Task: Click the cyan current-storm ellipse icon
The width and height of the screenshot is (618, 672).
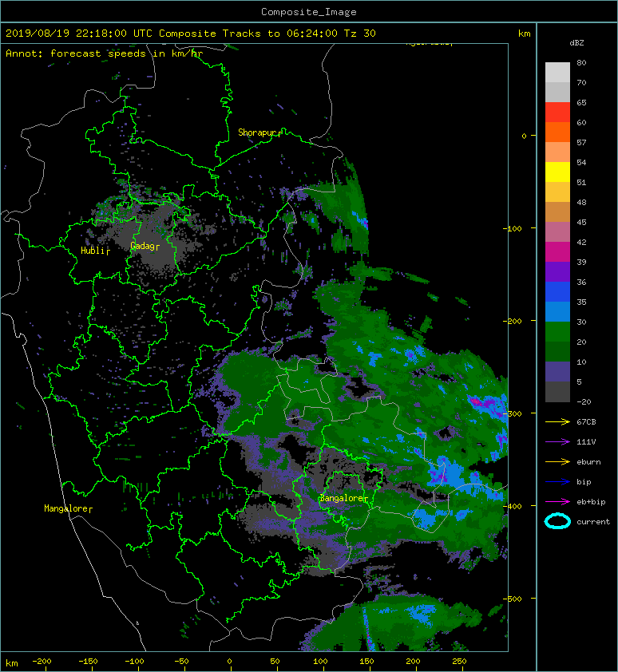Action: [557, 521]
